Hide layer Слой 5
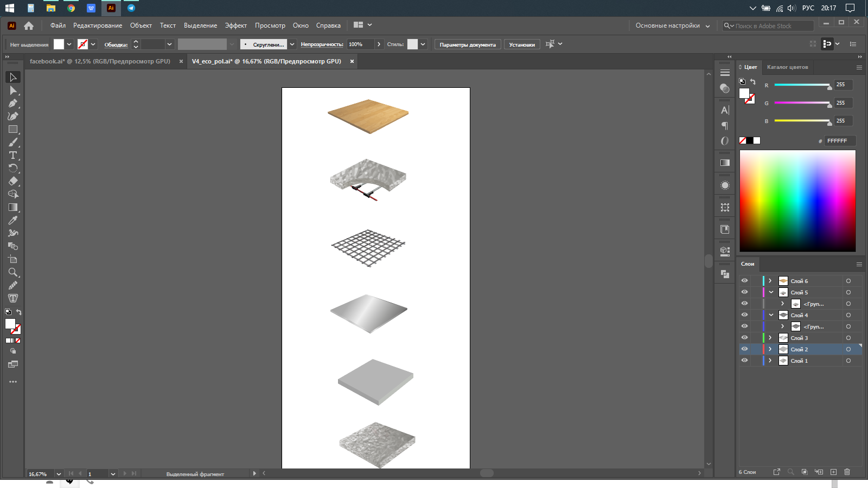The width and height of the screenshot is (868, 488). coord(745,292)
